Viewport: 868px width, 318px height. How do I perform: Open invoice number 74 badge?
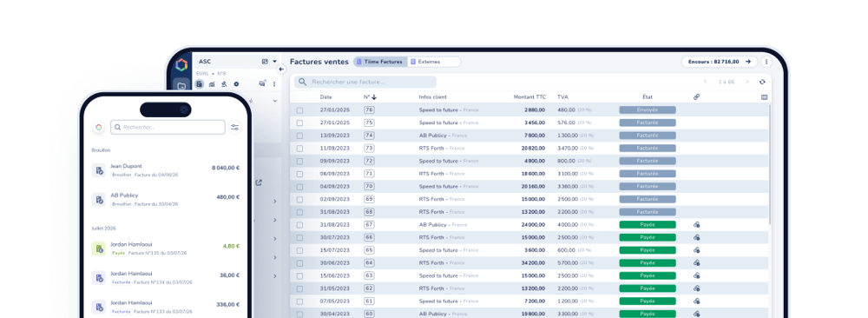[x=369, y=136]
